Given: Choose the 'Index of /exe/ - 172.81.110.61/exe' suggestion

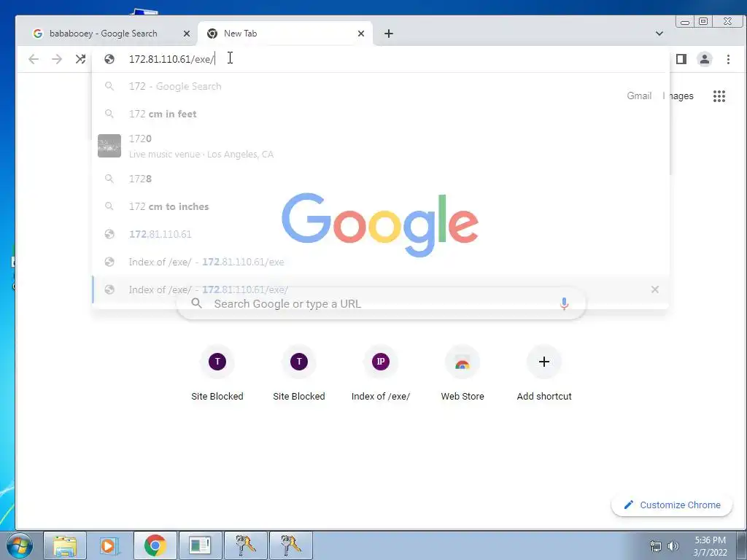Looking at the screenshot, I should (380, 262).
